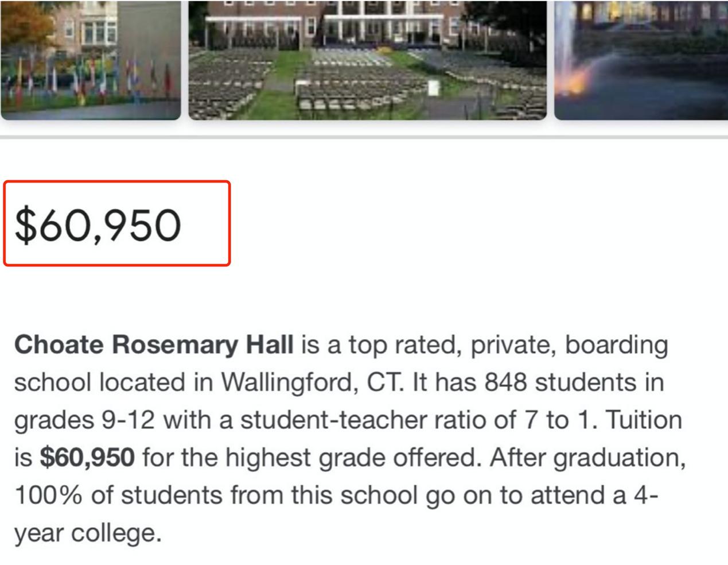Click the word "Tuition" in the description
This screenshot has width=728, height=565.
(x=644, y=420)
